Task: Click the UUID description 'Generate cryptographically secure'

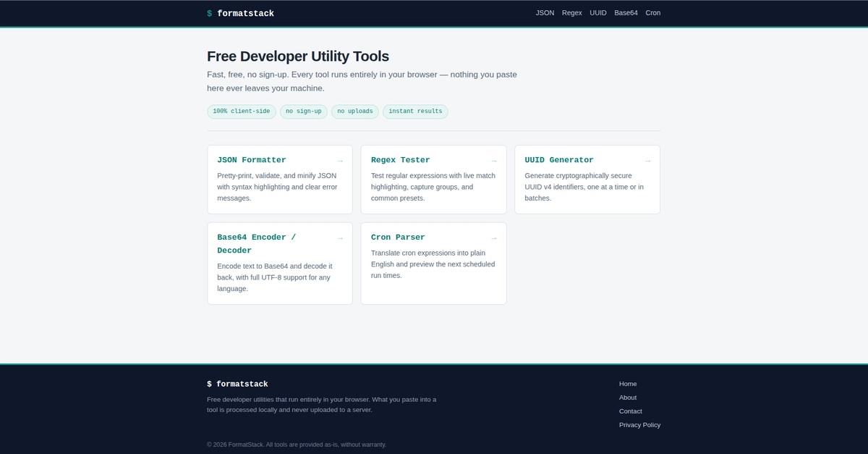Action: click(x=578, y=175)
